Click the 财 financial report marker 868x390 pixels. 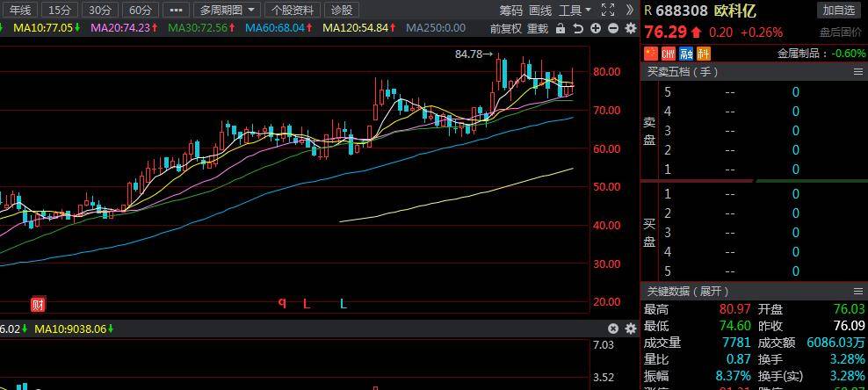[38, 304]
